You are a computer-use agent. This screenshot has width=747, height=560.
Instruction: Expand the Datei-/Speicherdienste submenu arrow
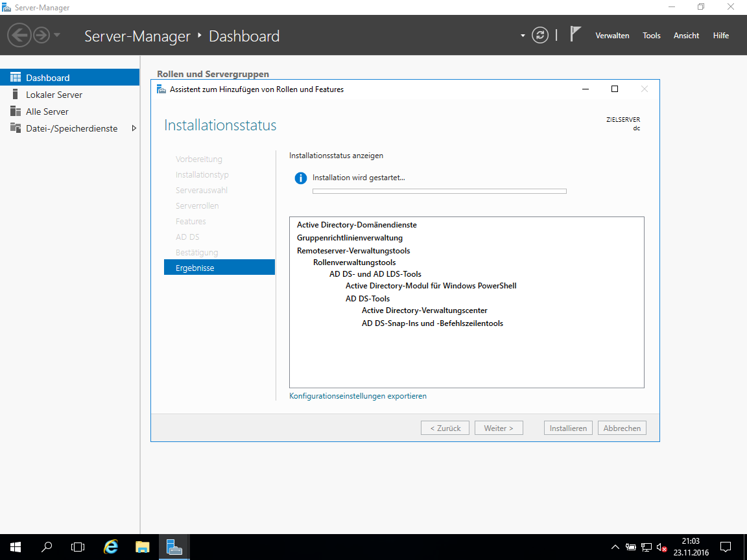(134, 128)
